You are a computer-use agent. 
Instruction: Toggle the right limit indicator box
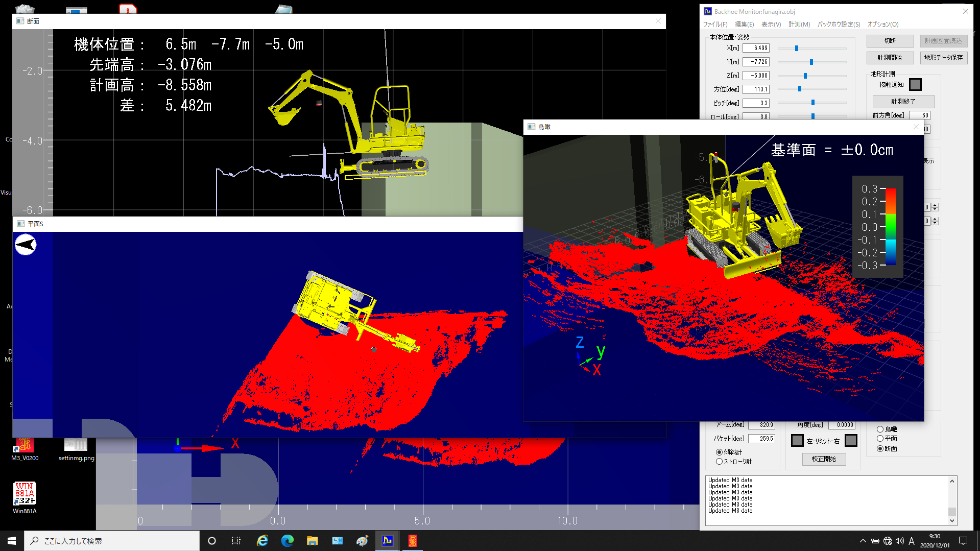pyautogui.click(x=851, y=440)
